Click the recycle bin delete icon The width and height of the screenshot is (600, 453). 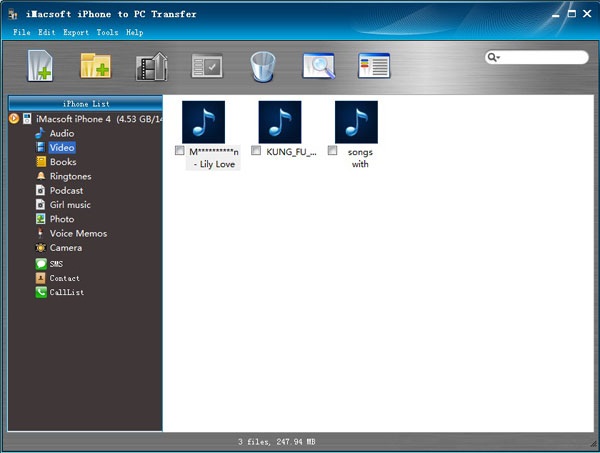(262, 66)
